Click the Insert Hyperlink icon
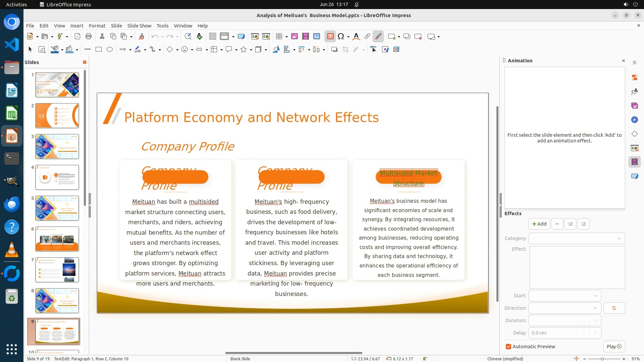644x362 pixels. coord(367,37)
